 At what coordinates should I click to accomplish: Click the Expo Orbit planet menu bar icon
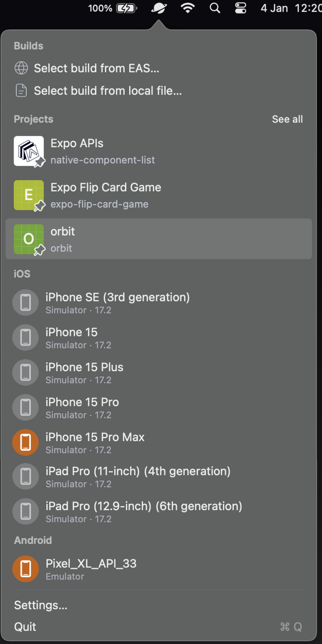tap(159, 8)
